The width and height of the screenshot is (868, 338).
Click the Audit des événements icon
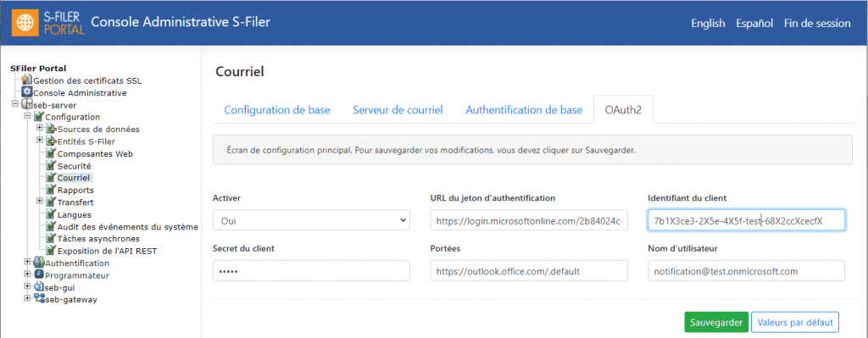[51, 226]
